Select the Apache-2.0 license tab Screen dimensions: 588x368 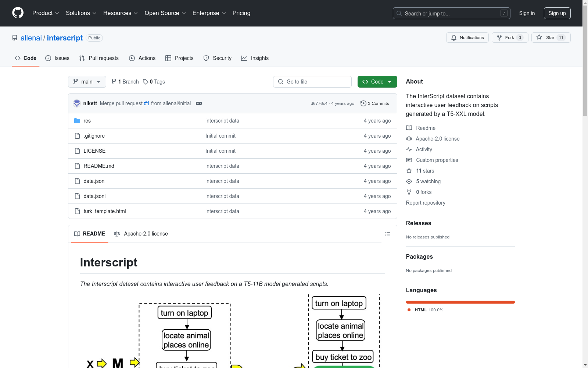(x=141, y=234)
